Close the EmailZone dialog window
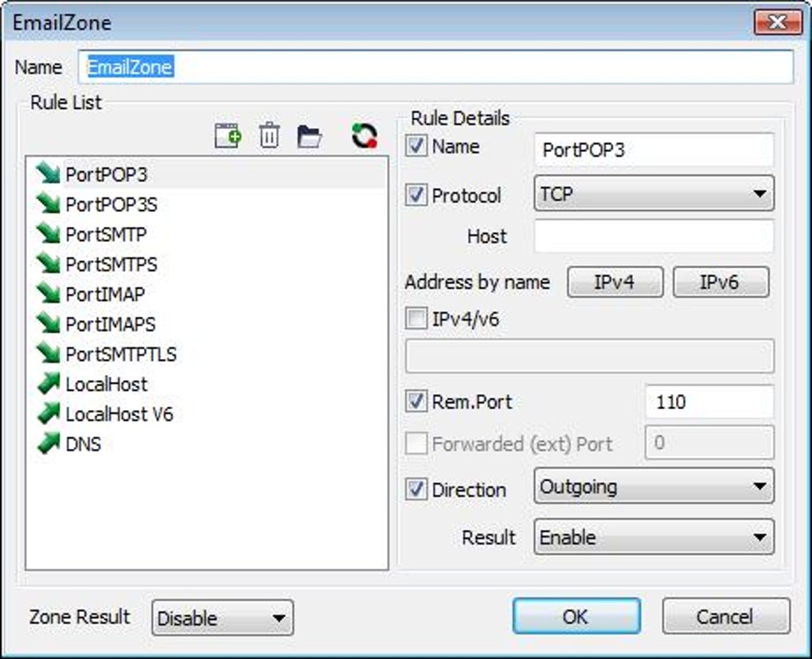The image size is (812, 659). 779,22
